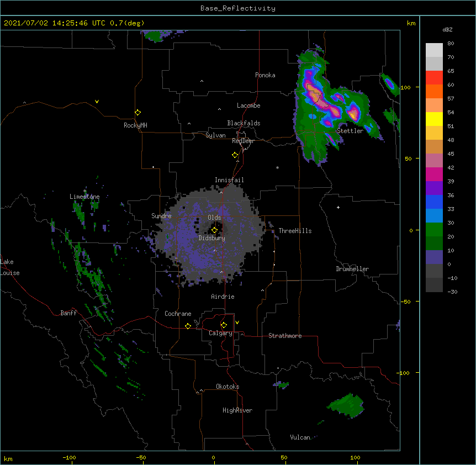Viewport: 476px width, 465px height.
Task: Click the green echo patch northeast of Vulcan
Action: tap(346, 405)
